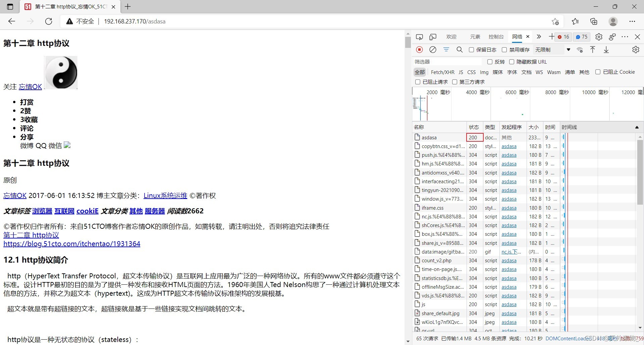The image size is (644, 345).
Task: Select the 全部 filter type
Action: [x=420, y=72]
